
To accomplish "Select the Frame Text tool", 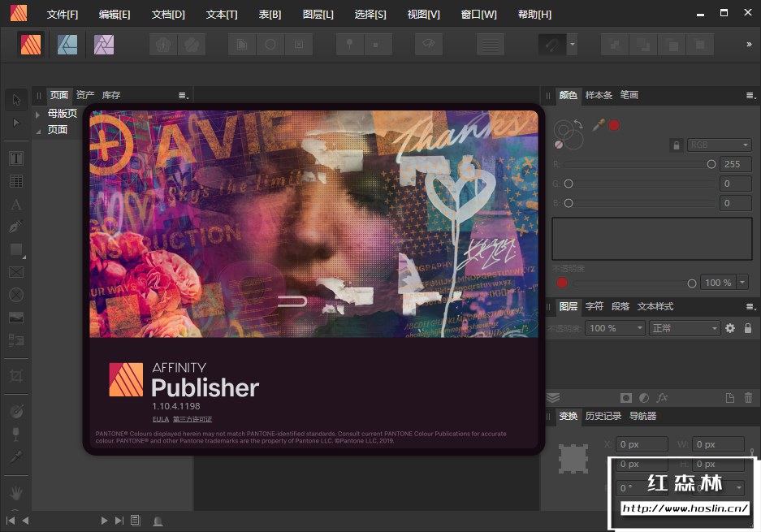I will [16, 158].
